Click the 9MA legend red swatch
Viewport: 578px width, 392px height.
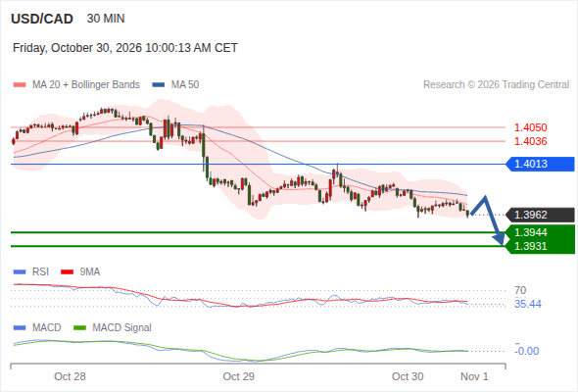(67, 272)
